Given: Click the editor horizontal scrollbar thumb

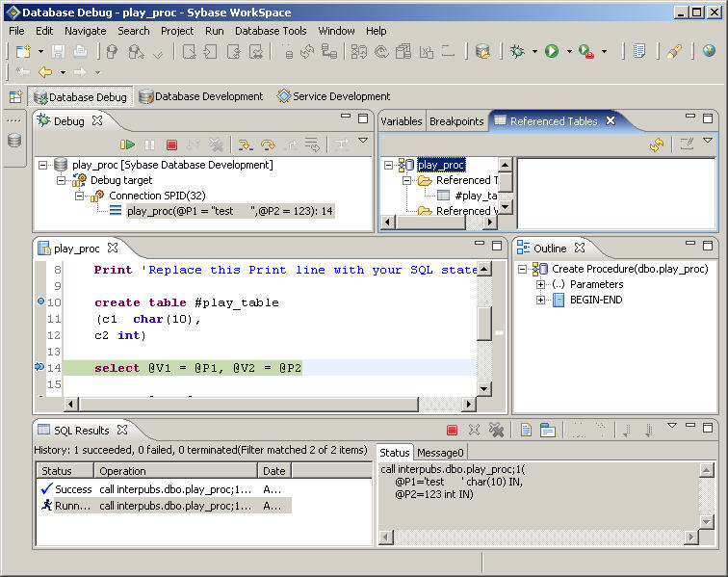Looking at the screenshot, I should tap(248, 404).
